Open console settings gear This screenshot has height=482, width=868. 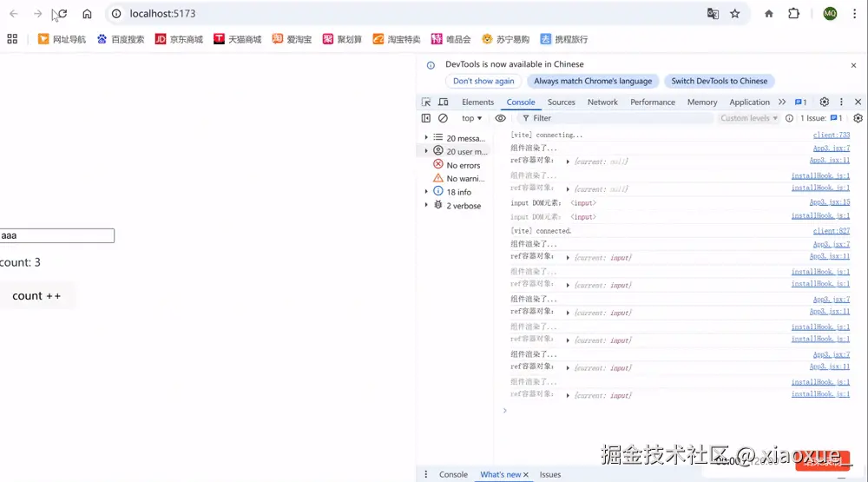point(858,118)
